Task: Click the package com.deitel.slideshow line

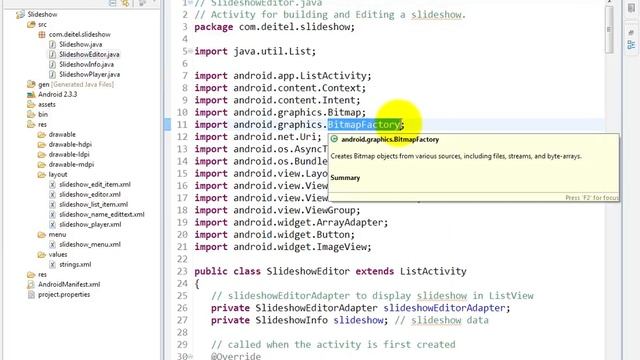Action: [274, 27]
